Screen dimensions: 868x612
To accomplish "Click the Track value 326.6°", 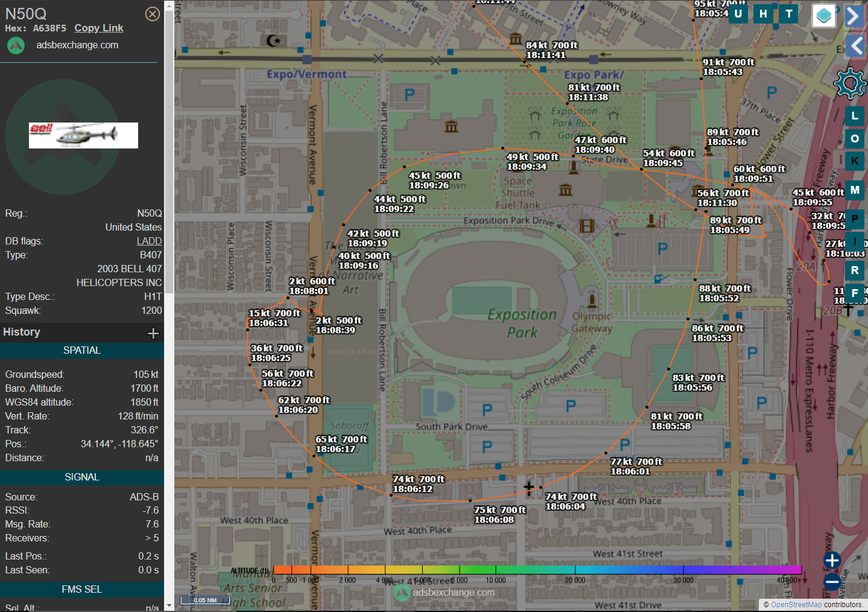I will tap(145, 430).
